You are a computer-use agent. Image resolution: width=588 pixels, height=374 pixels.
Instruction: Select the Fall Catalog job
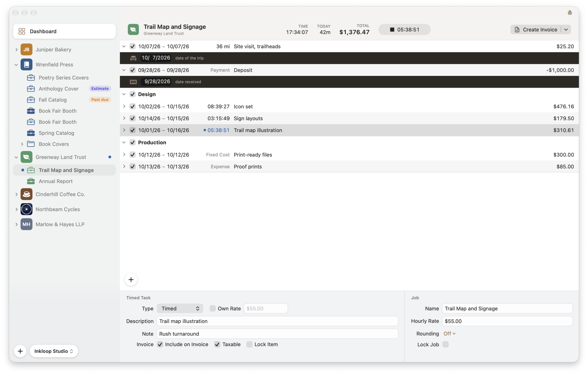click(x=65, y=100)
